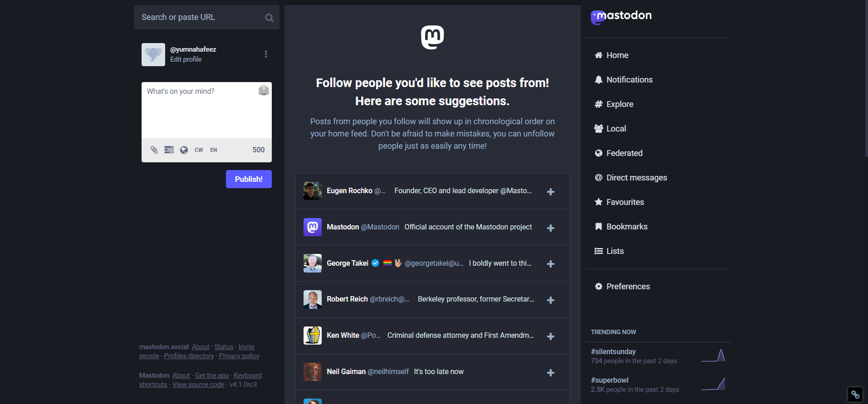The height and width of the screenshot is (404, 868).
Task: Open the #superbowl trending hashtag
Action: click(x=609, y=380)
